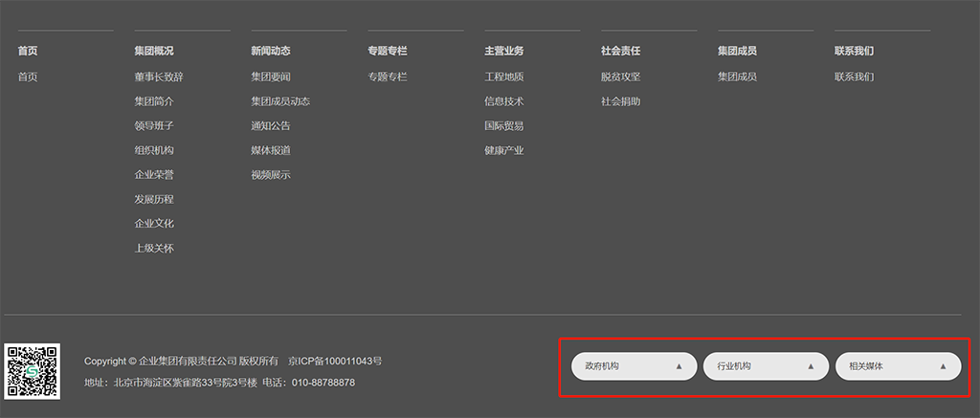
Task: Go to 国际贸易 link
Action: click(504, 125)
